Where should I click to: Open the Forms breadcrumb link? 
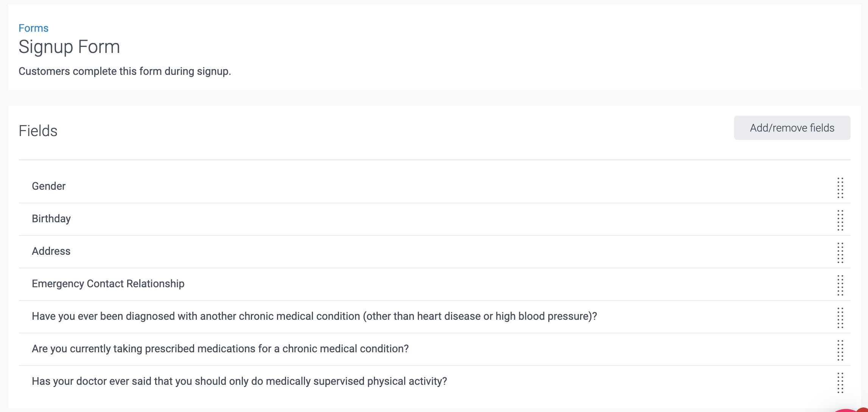tap(33, 28)
